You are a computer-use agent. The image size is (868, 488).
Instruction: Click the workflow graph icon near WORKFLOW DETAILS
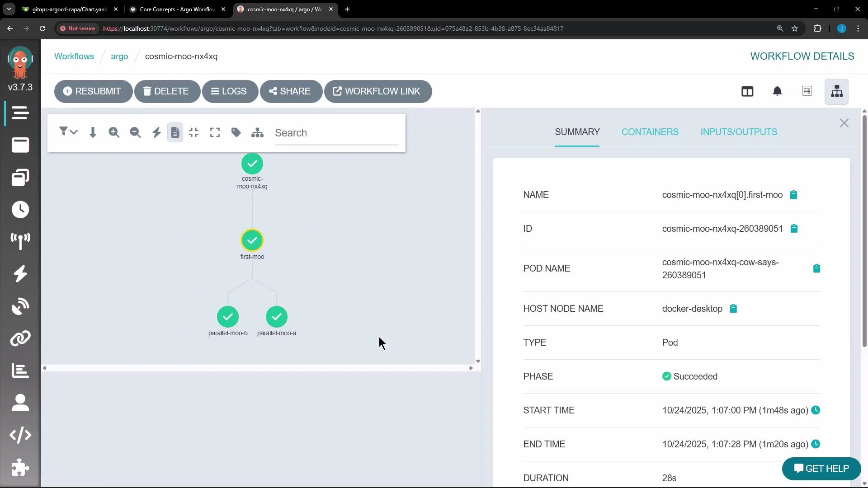click(836, 91)
